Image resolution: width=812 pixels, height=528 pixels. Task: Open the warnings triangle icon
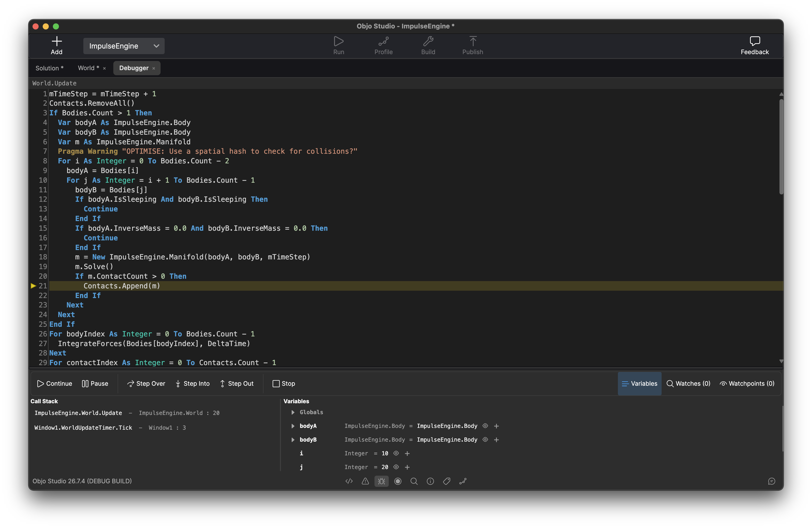click(365, 481)
